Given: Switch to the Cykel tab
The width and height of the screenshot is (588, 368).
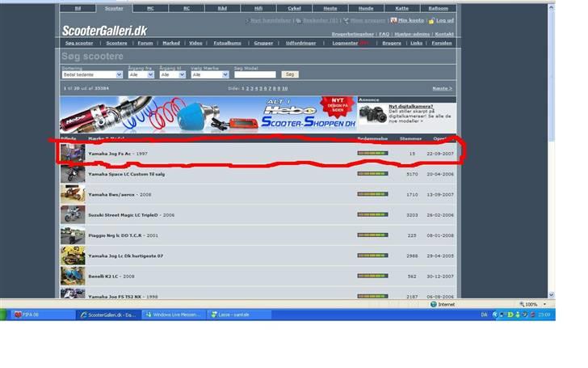Looking at the screenshot, I should click(293, 8).
